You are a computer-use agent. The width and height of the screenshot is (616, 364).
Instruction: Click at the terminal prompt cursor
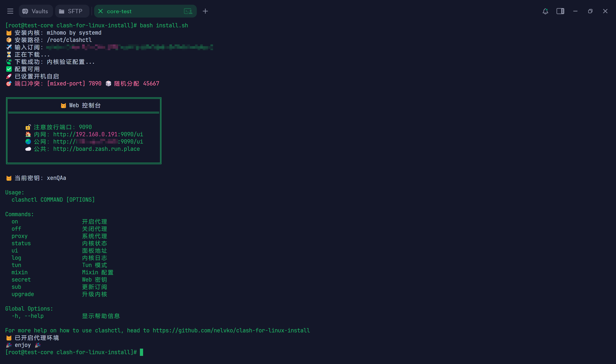(141, 352)
